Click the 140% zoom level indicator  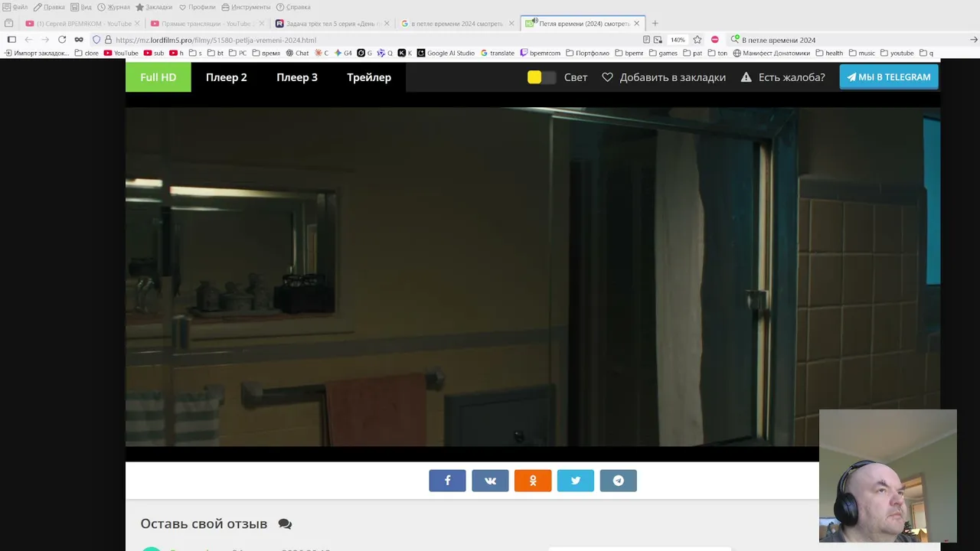[678, 40]
